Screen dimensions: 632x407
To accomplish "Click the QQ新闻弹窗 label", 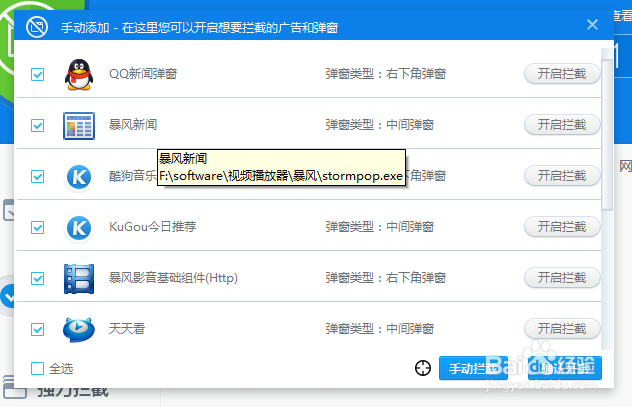I will tap(143, 74).
